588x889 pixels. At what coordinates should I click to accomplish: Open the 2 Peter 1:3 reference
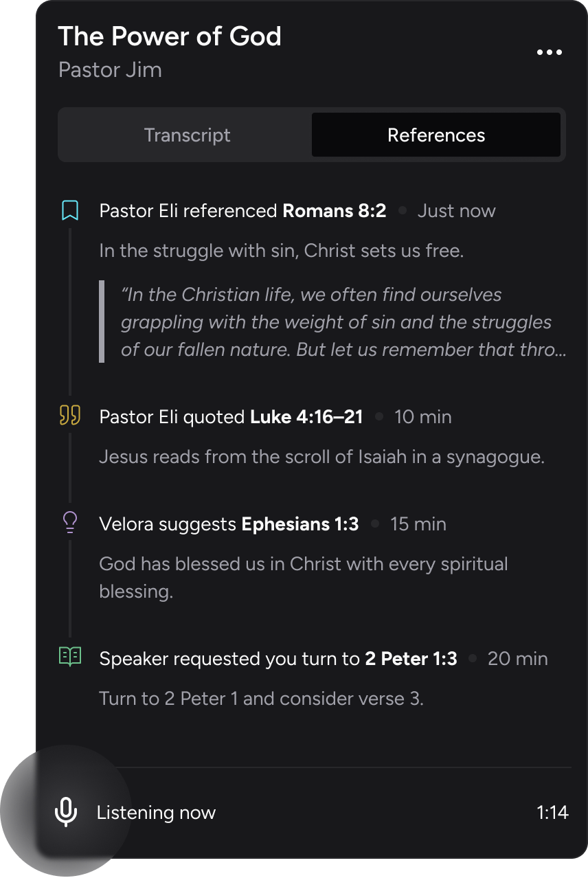(411, 659)
